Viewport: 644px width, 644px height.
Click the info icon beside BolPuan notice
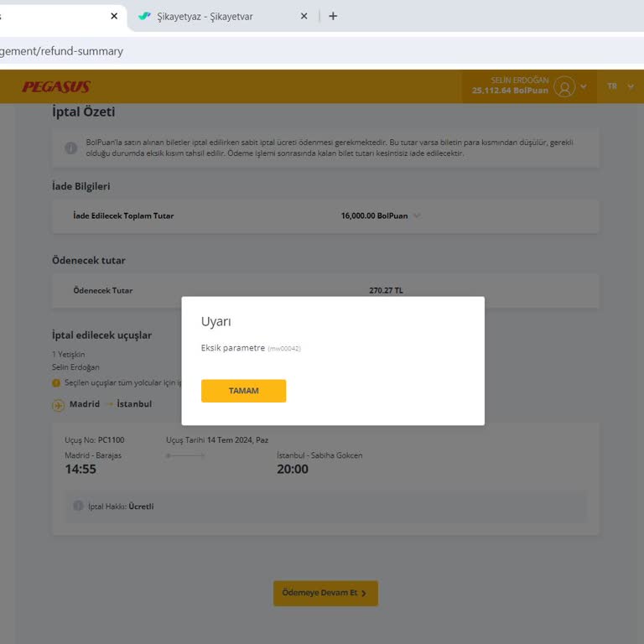point(71,148)
